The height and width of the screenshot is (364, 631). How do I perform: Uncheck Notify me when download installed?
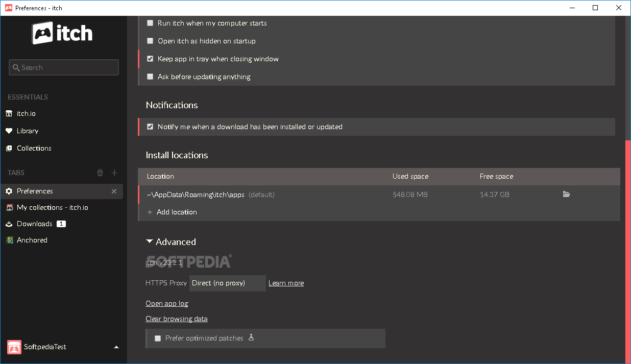150,127
